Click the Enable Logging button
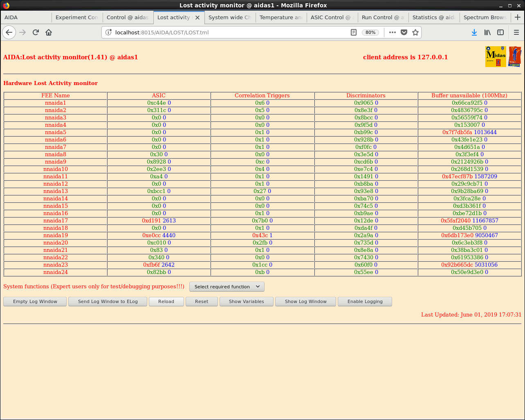525x420 pixels. pyautogui.click(x=365, y=301)
